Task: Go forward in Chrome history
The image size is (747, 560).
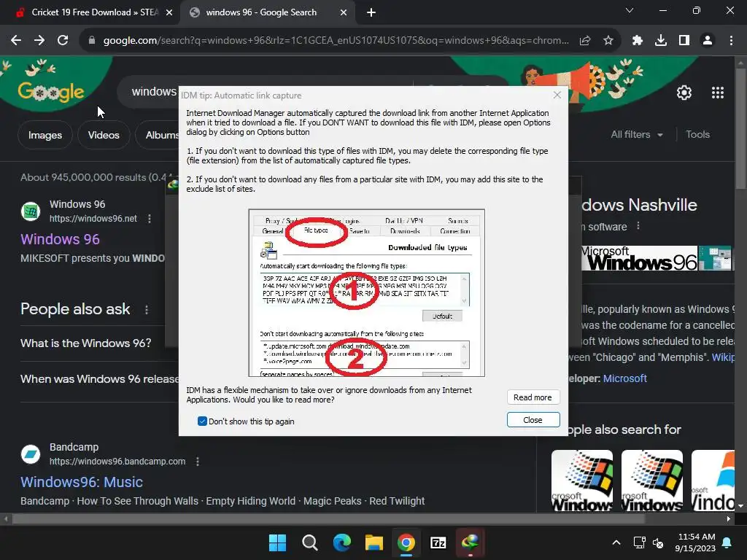Action: (x=39, y=41)
